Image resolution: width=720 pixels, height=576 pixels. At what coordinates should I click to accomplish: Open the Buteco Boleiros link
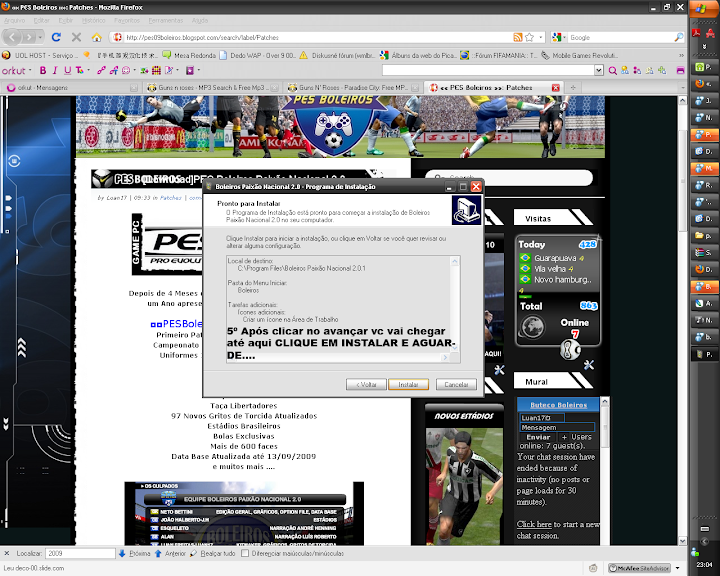coord(558,405)
